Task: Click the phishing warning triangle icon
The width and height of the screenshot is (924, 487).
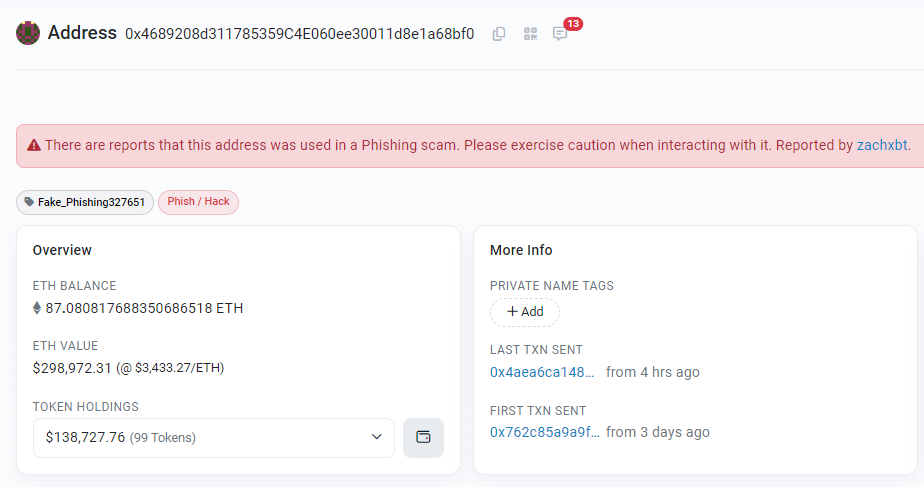Action: 34,145
